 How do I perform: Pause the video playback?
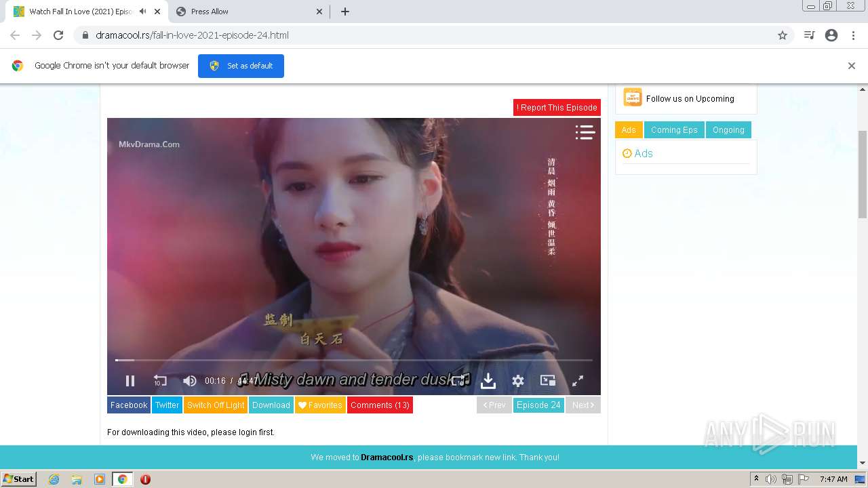click(x=130, y=381)
